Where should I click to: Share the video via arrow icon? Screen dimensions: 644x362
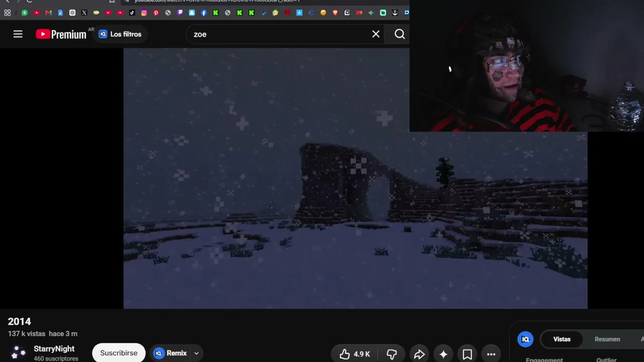pyautogui.click(x=419, y=354)
